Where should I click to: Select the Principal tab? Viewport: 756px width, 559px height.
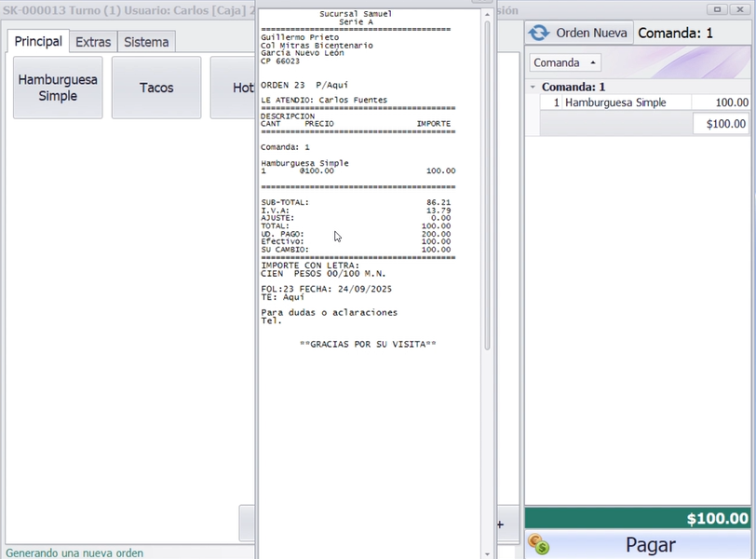pyautogui.click(x=38, y=42)
